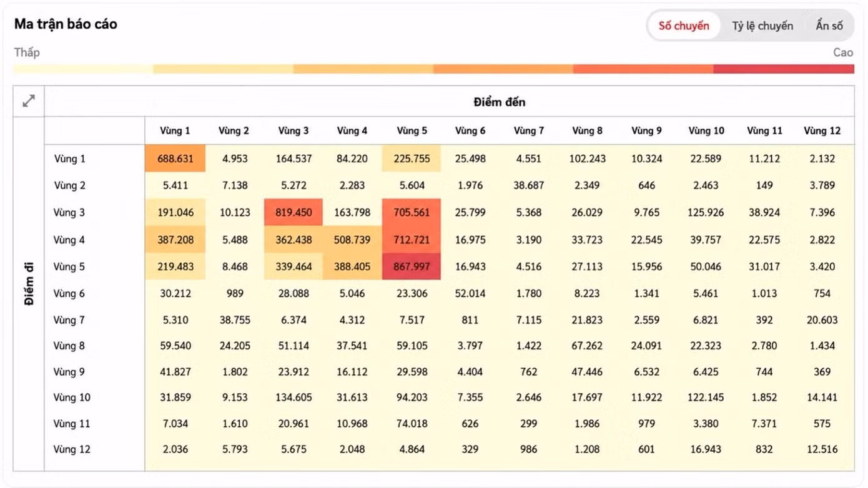The width and height of the screenshot is (868, 488).
Task: Select the cell with value 712.721
Action: [412, 240]
